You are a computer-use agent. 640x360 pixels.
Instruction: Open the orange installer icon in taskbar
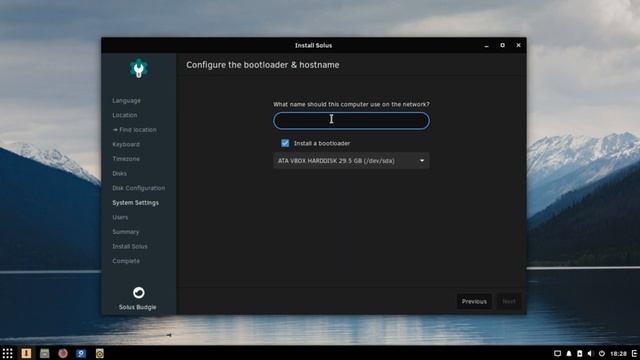click(26, 353)
